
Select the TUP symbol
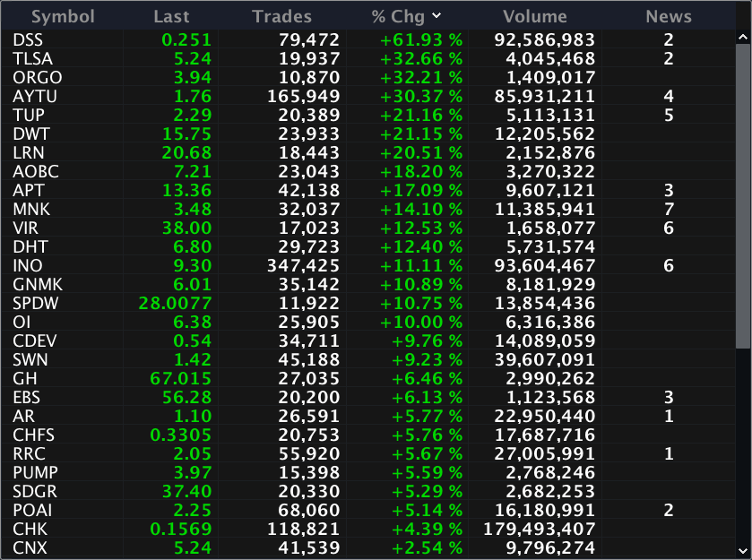(29, 115)
